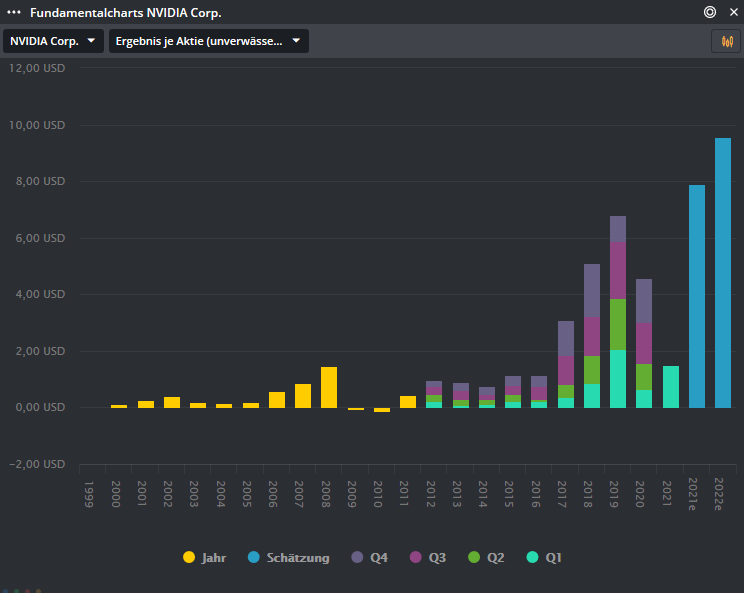Open the three-dots widget menu
Viewport: 744px width, 593px height.
click(14, 13)
